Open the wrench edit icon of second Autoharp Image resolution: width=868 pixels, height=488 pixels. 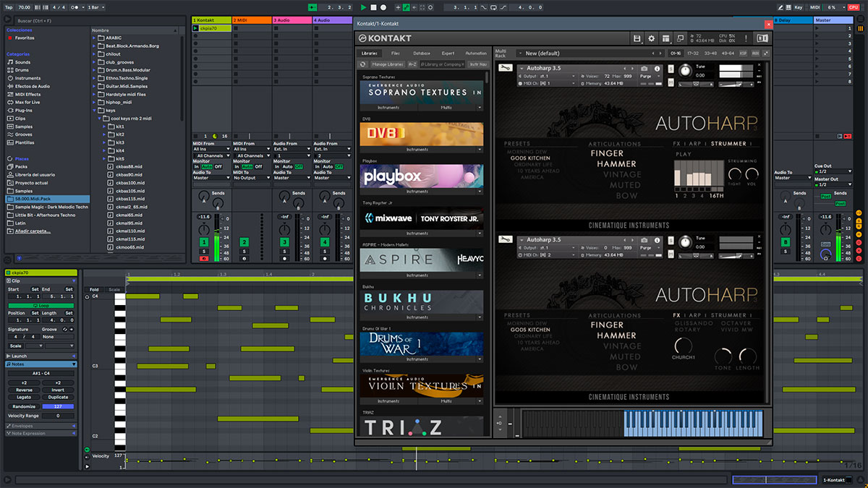506,239
